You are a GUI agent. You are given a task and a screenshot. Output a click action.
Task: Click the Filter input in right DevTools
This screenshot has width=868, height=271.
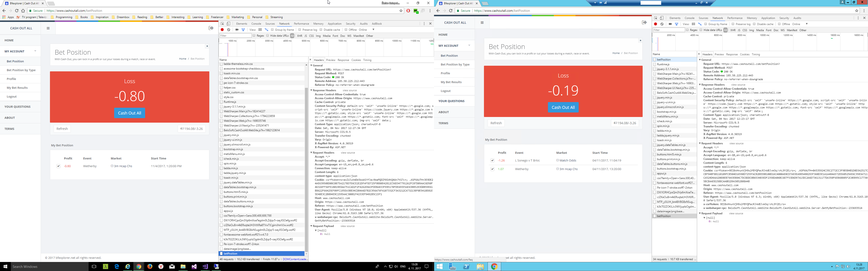tap(669, 30)
